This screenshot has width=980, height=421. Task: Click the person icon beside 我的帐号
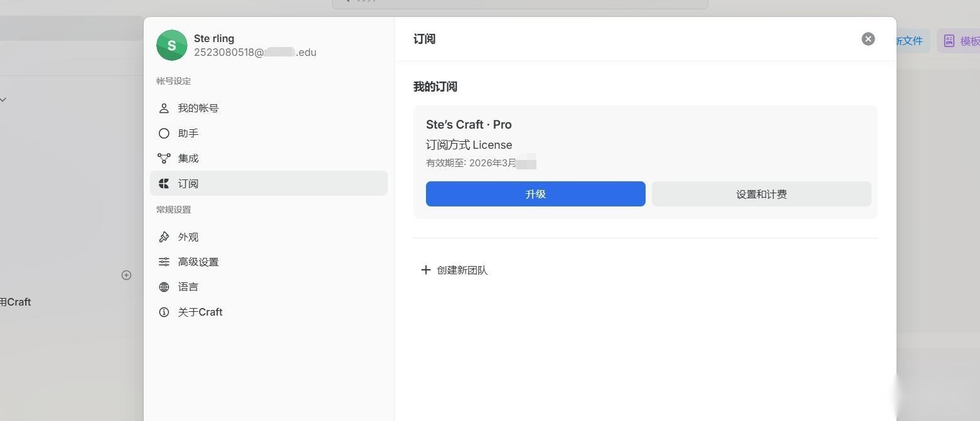click(x=164, y=108)
